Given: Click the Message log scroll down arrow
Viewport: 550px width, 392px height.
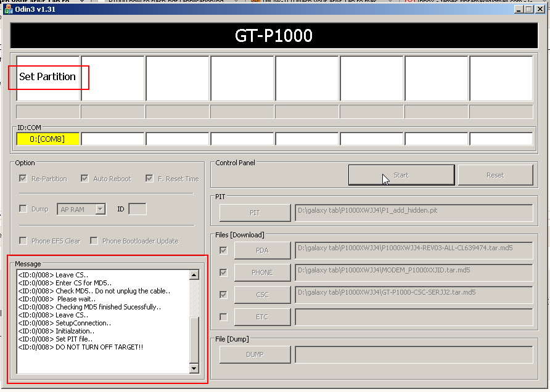Looking at the screenshot, I should tap(194, 368).
